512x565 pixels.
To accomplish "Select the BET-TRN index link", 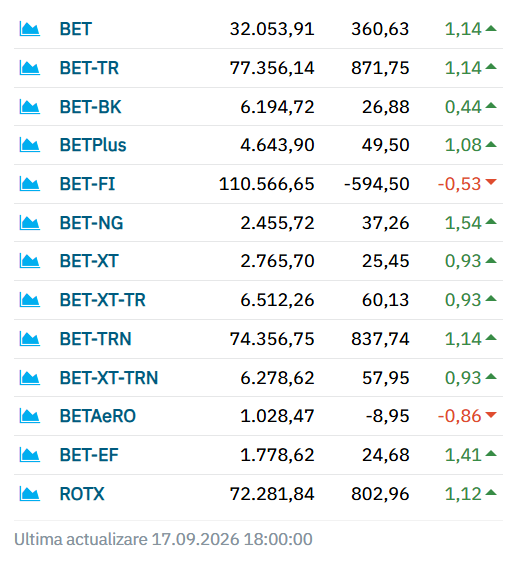I will pyautogui.click(x=95, y=339).
